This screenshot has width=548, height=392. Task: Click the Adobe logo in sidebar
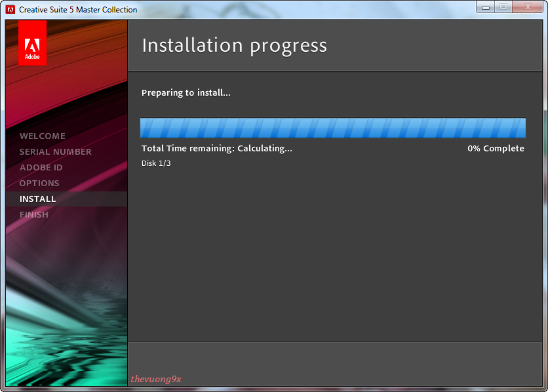[x=32, y=43]
